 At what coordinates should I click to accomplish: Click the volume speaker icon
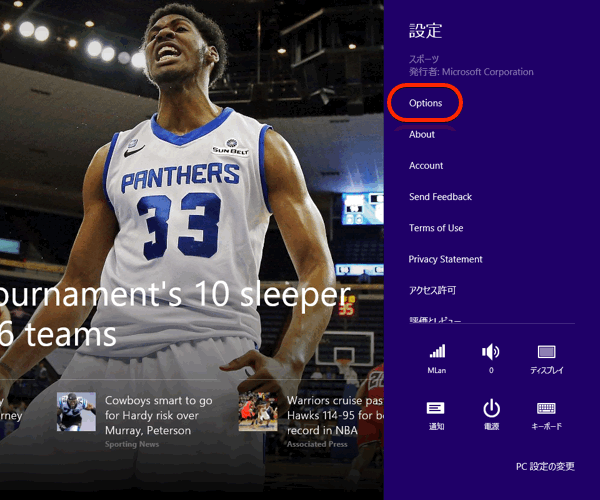pyautogui.click(x=491, y=353)
